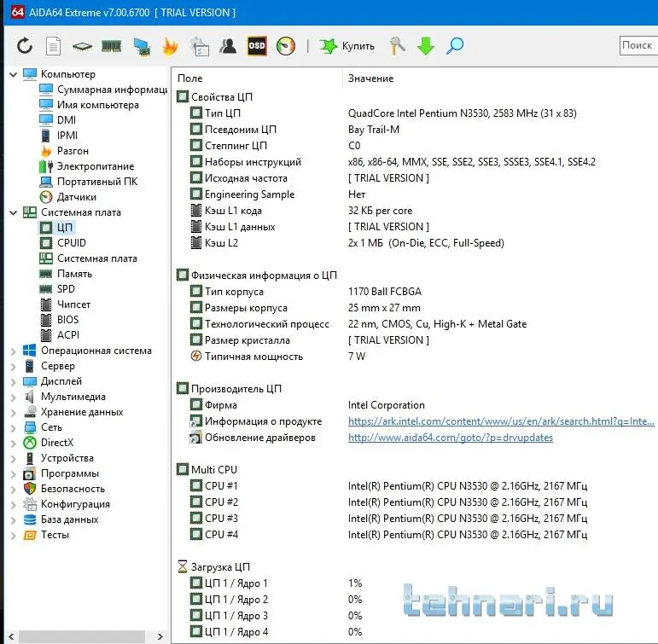Open the ark.intel.com product info link

[x=501, y=421]
